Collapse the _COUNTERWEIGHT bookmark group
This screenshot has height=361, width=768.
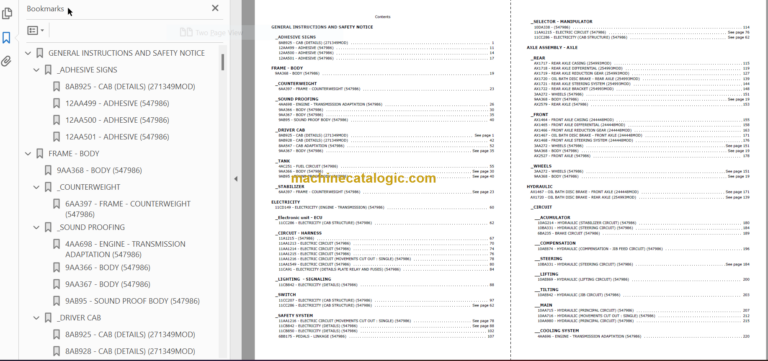pos(36,187)
